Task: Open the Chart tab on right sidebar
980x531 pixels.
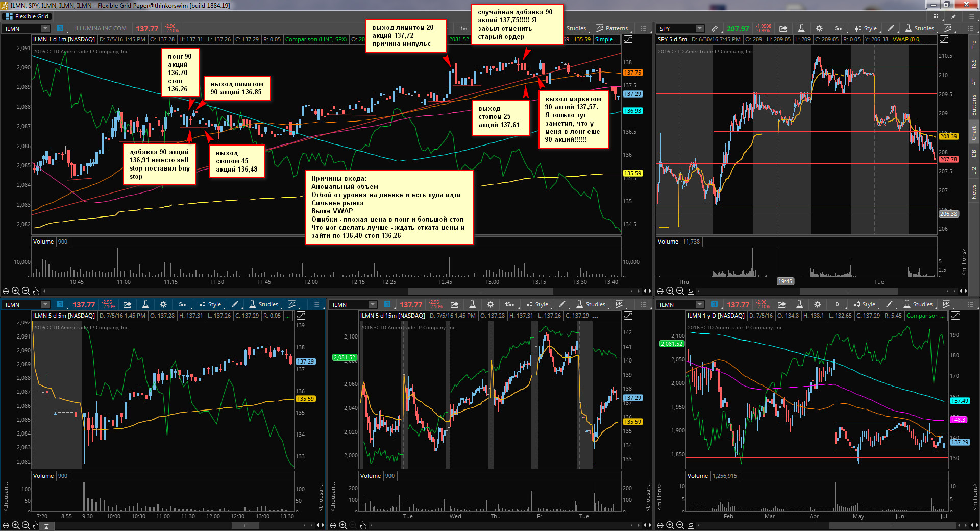Action: 974,133
